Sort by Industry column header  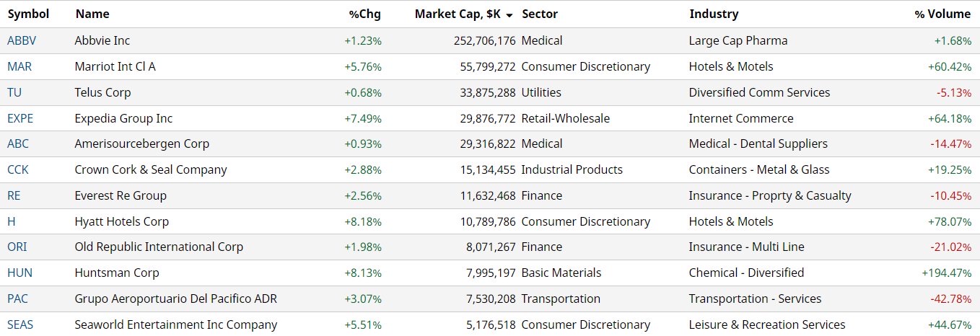713,14
